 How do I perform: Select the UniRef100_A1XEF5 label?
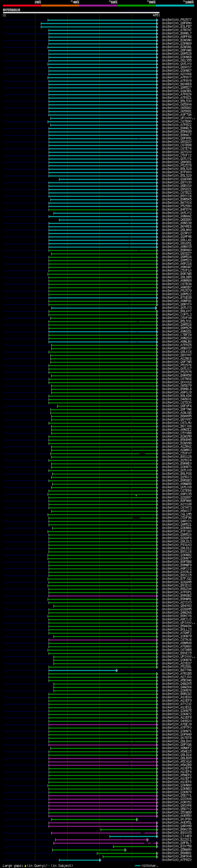pos(176,768)
